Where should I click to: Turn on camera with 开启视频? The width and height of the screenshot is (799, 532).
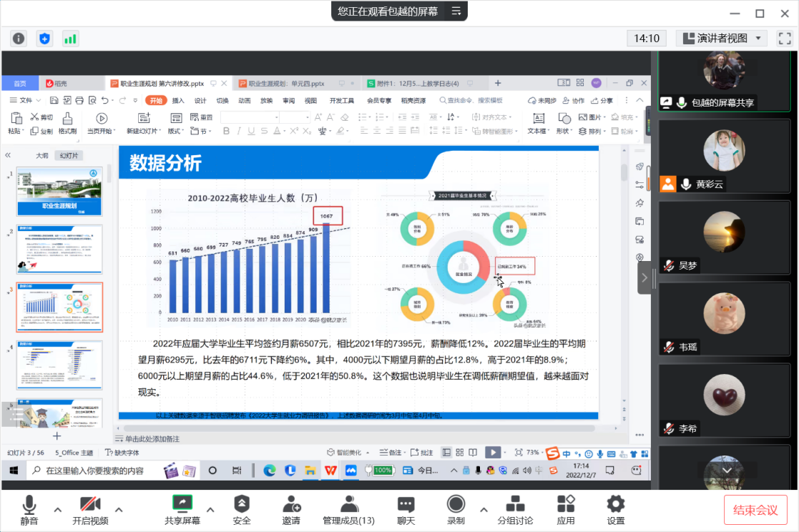tap(90, 509)
